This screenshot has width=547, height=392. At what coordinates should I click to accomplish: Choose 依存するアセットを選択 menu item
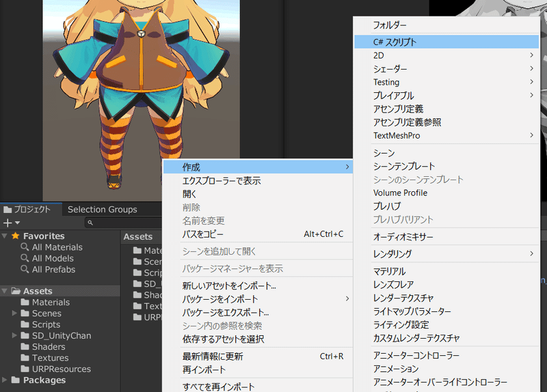click(258, 339)
